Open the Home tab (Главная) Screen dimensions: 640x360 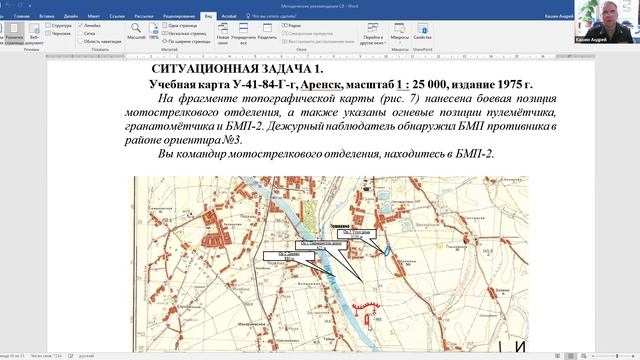click(x=22, y=16)
